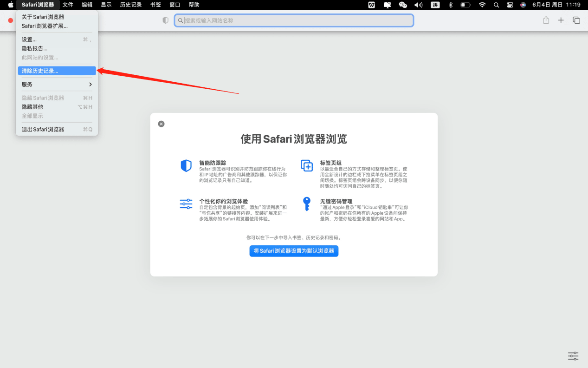
Task: Open the screen mirroring display icon
Action: pos(387,5)
